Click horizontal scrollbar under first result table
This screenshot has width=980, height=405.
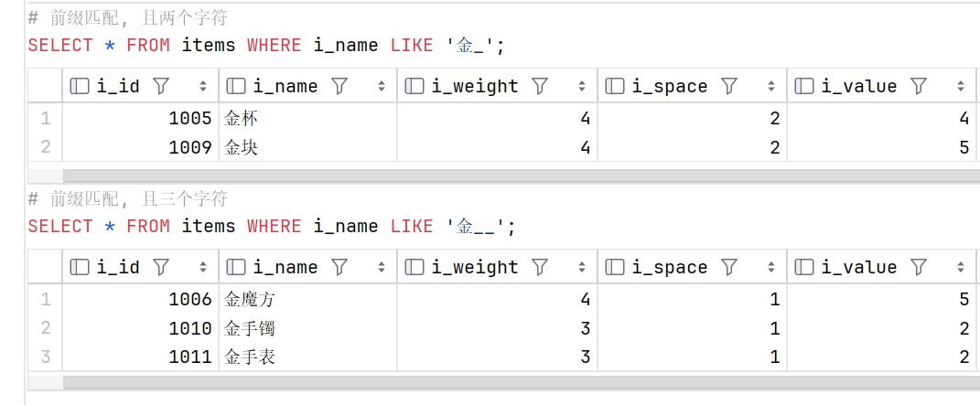(x=522, y=176)
